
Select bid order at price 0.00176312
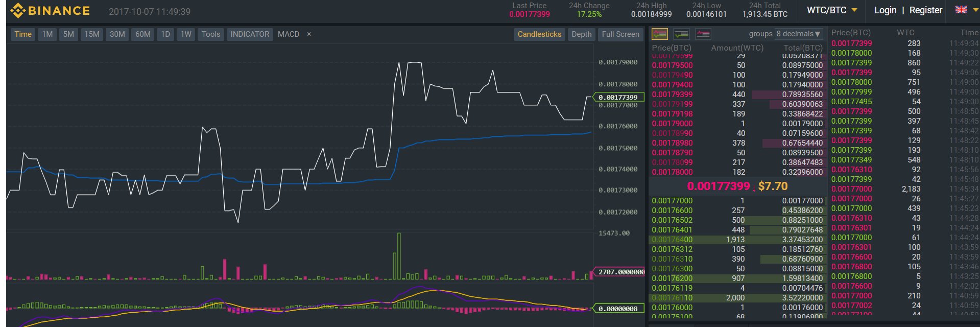pyautogui.click(x=737, y=249)
